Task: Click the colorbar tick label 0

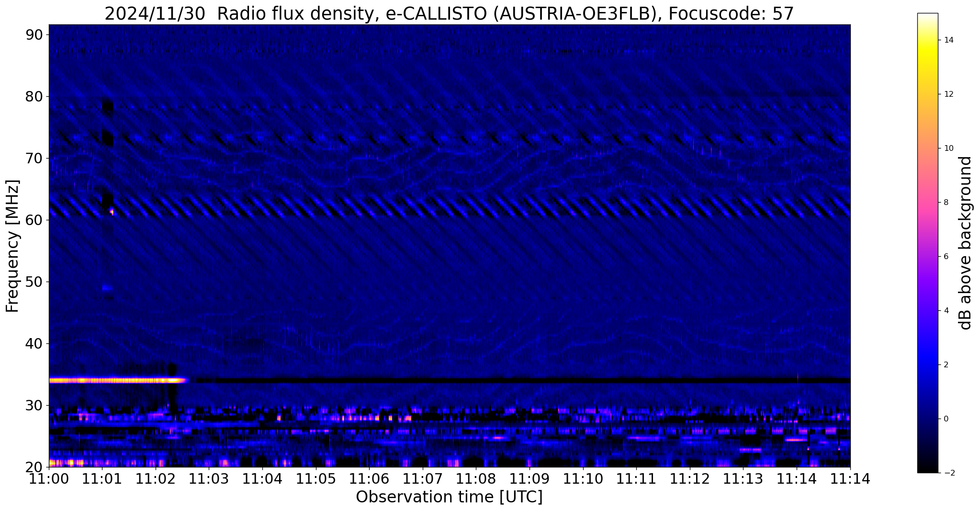Action: click(946, 419)
